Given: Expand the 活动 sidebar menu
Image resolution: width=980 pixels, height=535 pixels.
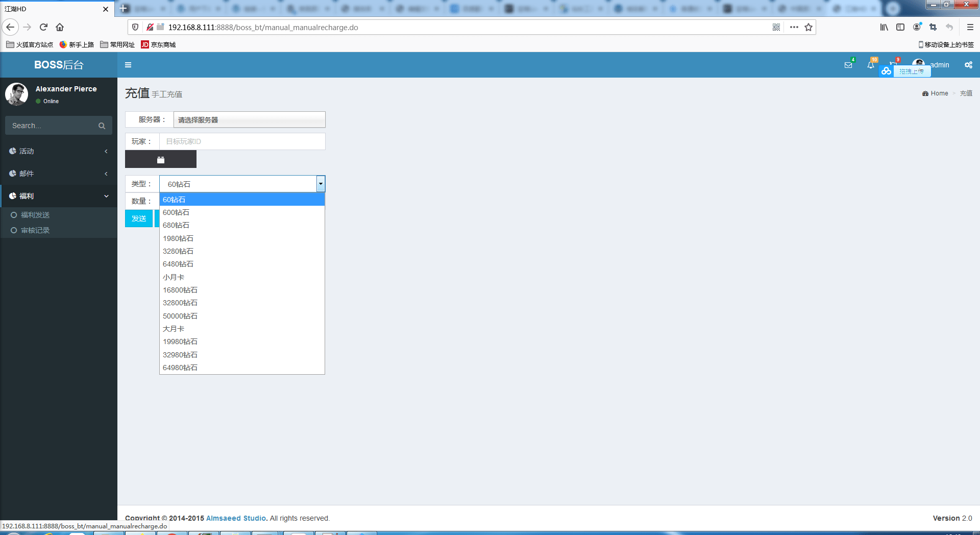Looking at the screenshot, I should click(x=59, y=151).
